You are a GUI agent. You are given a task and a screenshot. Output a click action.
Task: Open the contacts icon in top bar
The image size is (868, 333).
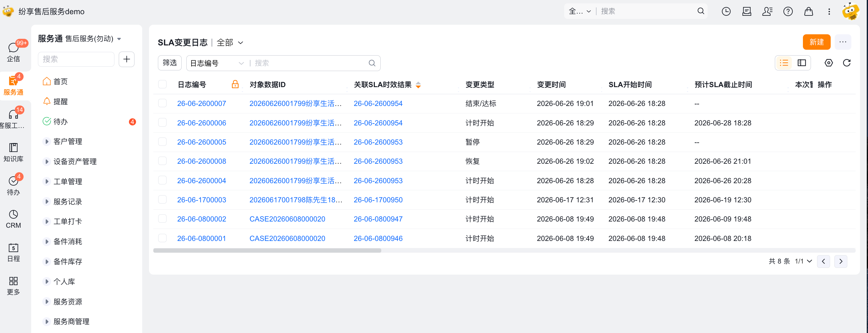point(767,11)
